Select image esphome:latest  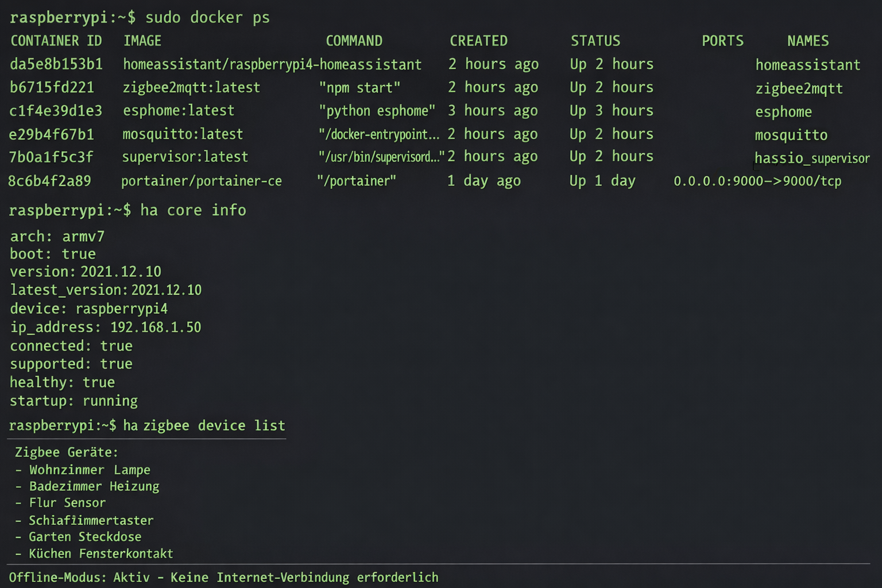coord(179,110)
